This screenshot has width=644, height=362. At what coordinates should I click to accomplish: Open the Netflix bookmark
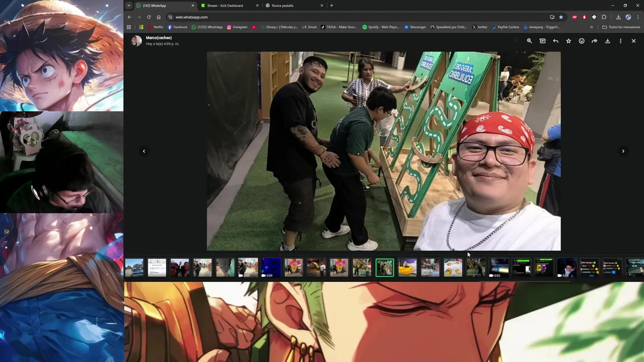[x=156, y=27]
